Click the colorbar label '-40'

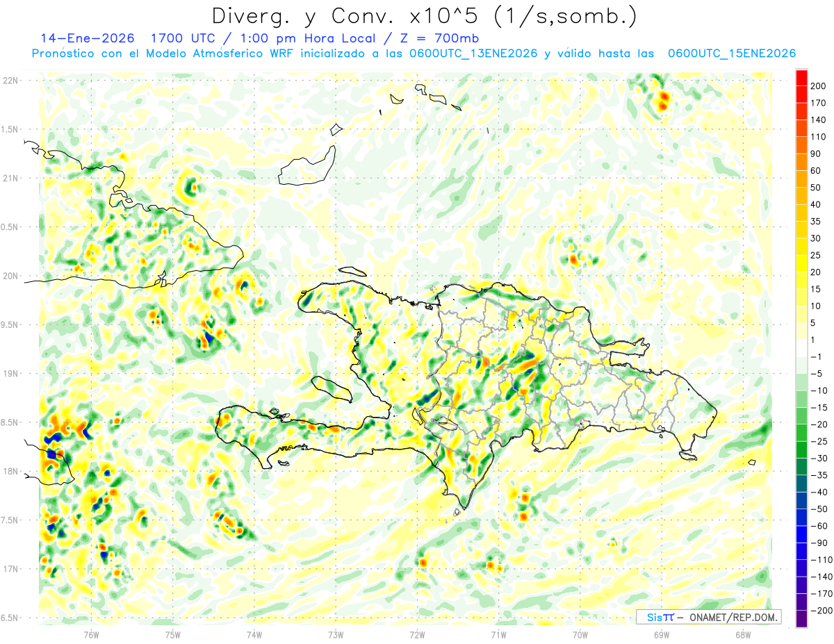tap(820, 492)
